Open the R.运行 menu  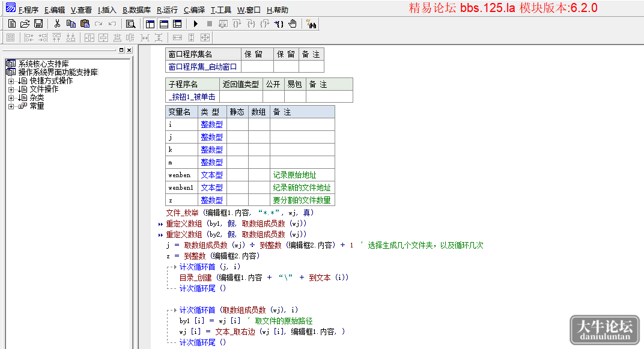(167, 10)
